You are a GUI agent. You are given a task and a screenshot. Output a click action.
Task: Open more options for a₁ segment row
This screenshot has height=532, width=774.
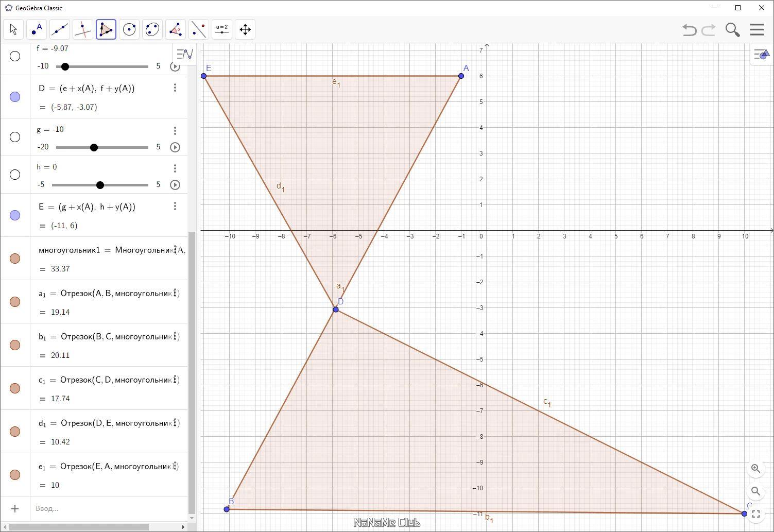pos(175,293)
